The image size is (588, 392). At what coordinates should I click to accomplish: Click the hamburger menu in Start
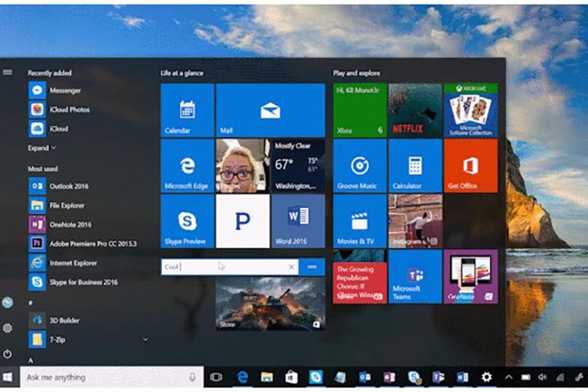click(7, 72)
